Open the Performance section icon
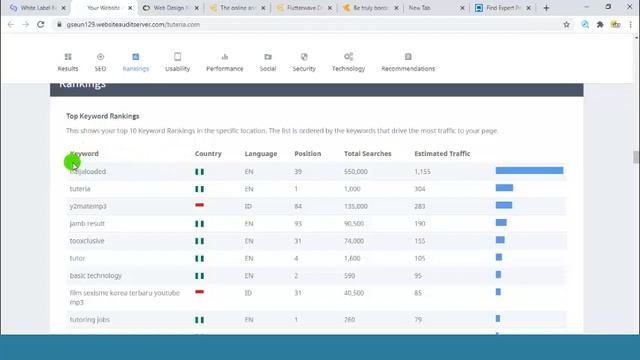Screen dimensions: 640x360 click(x=224, y=57)
